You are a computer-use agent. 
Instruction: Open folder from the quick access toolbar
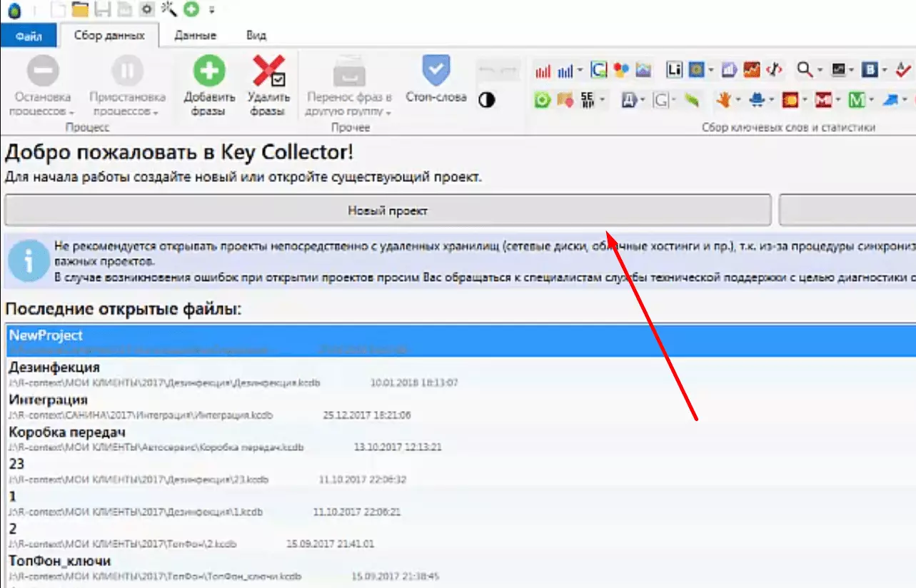point(80,10)
